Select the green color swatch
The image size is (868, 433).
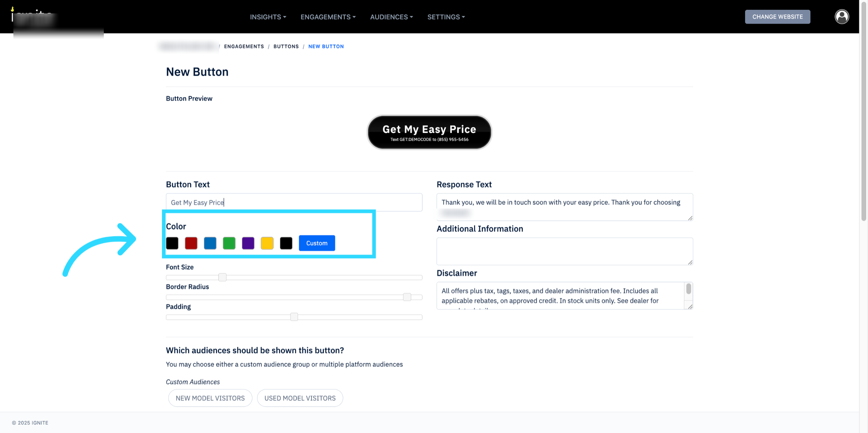point(229,243)
